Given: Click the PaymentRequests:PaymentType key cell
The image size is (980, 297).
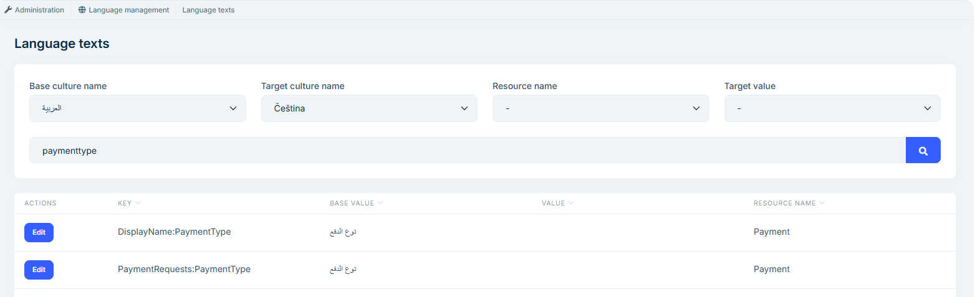Looking at the screenshot, I should (x=184, y=269).
